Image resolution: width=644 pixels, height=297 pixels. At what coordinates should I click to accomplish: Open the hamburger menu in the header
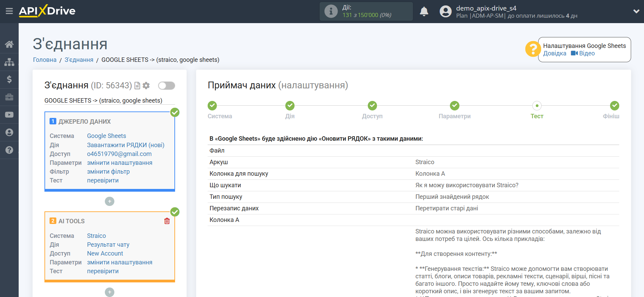tap(9, 11)
